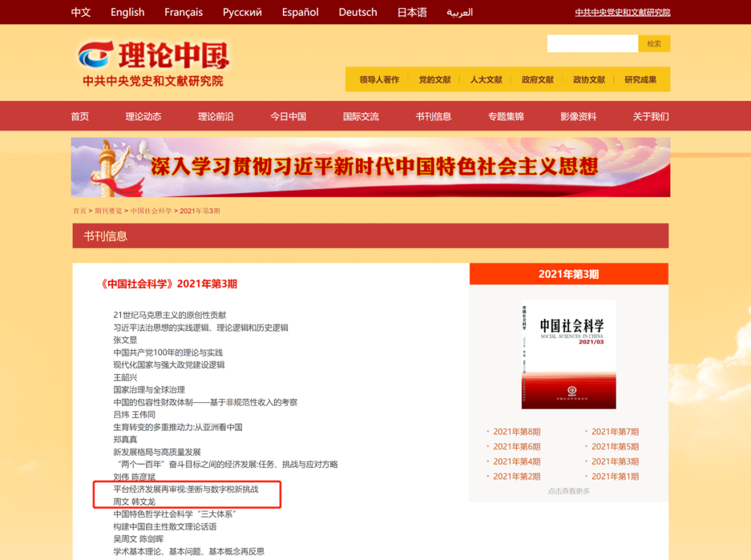751x560 pixels.
Task: Switch language to Deutsch
Action: (x=358, y=12)
